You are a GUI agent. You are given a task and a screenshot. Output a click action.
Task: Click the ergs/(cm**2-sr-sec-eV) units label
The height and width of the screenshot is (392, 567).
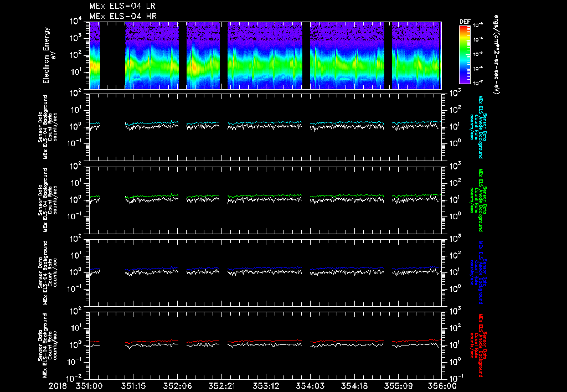[497, 55]
